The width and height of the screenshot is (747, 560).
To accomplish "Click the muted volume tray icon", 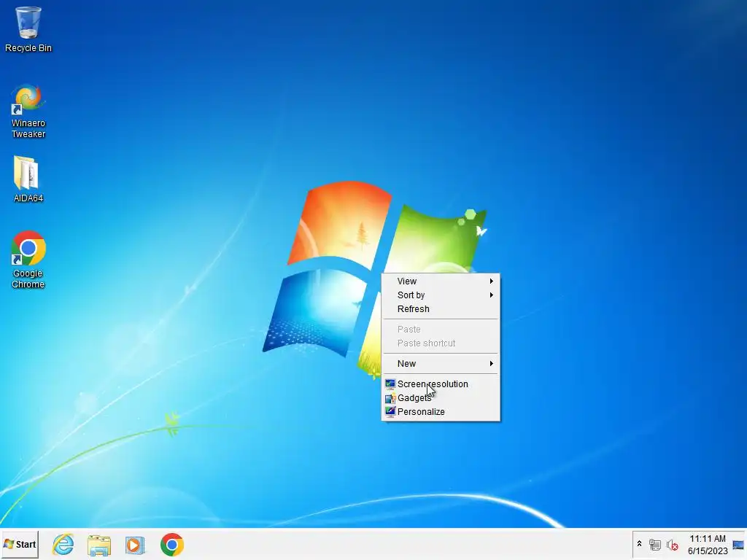I will [672, 545].
